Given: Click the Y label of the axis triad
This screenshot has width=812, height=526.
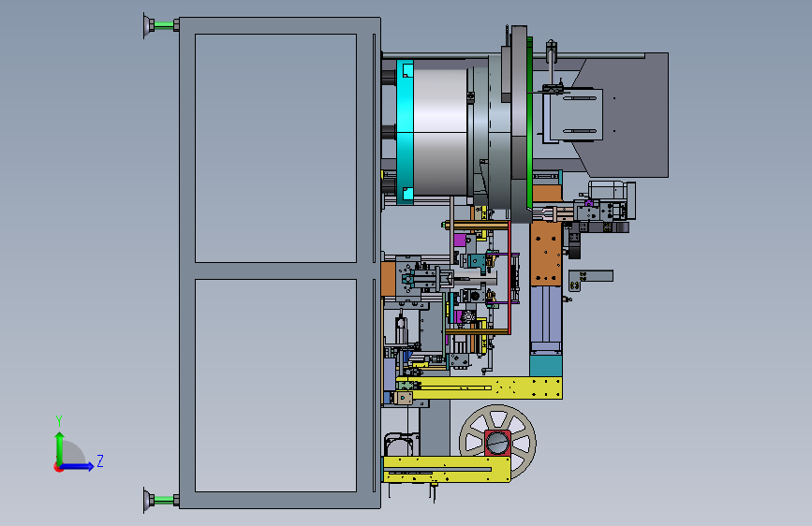Looking at the screenshot, I should pos(59,421).
